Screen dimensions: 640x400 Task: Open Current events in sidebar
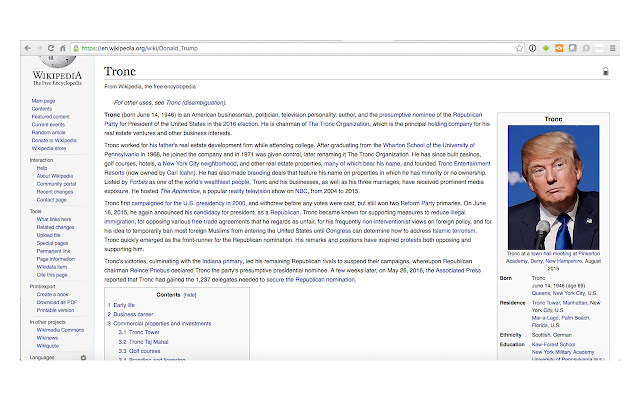click(48, 124)
